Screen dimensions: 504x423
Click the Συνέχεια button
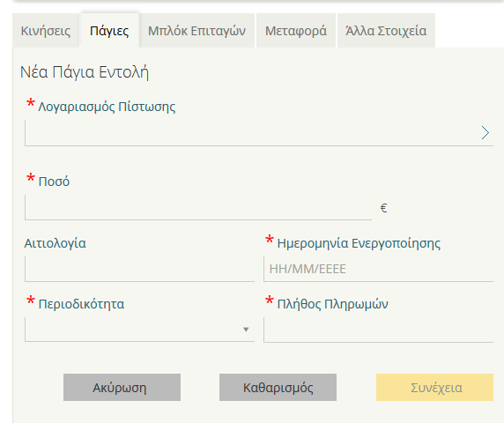(434, 388)
